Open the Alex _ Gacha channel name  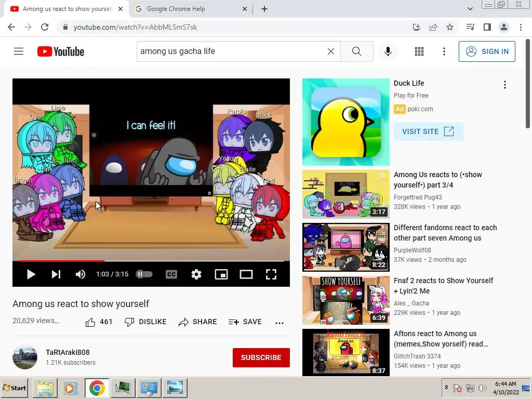click(x=411, y=303)
